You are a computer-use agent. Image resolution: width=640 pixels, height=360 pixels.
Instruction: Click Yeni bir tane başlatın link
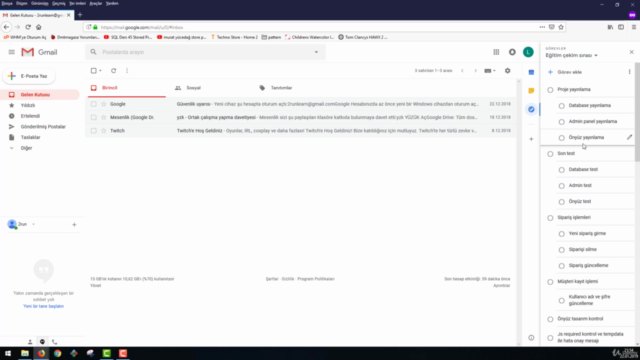[43, 306]
